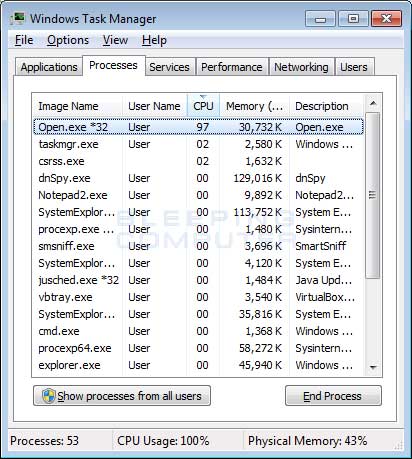Select SystemExplorer row using 113,752 K

(198, 212)
